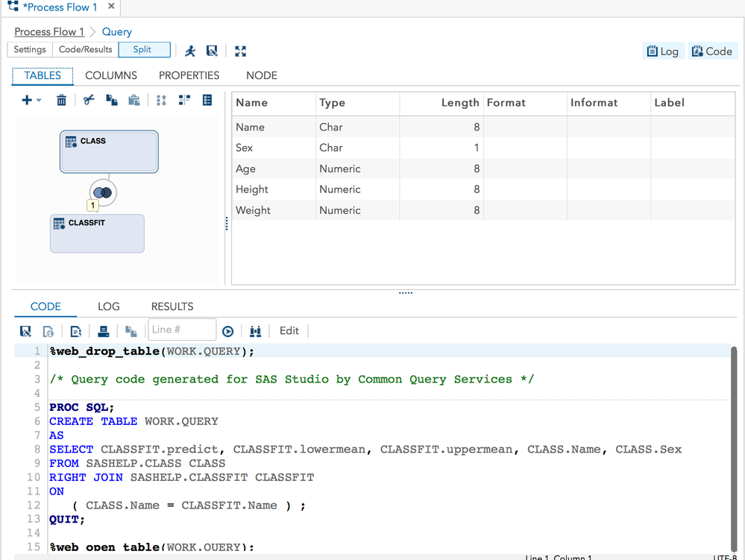The width and height of the screenshot is (745, 560).
Task: Delete selected table with trash icon
Action: [61, 100]
